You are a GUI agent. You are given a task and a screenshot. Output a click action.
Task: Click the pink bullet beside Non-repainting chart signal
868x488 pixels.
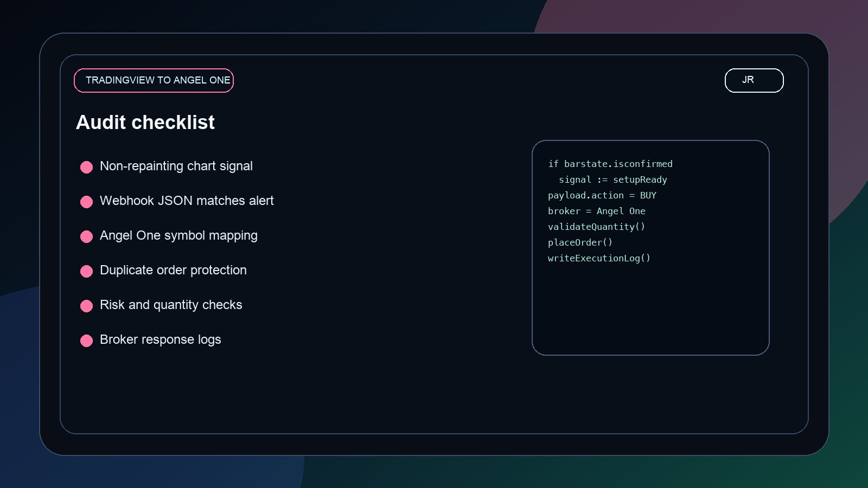(86, 167)
